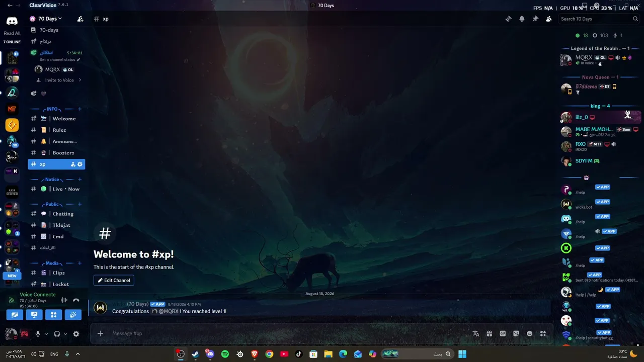Open input device options arrow
This screenshot has height=362, width=644.
pos(46,334)
